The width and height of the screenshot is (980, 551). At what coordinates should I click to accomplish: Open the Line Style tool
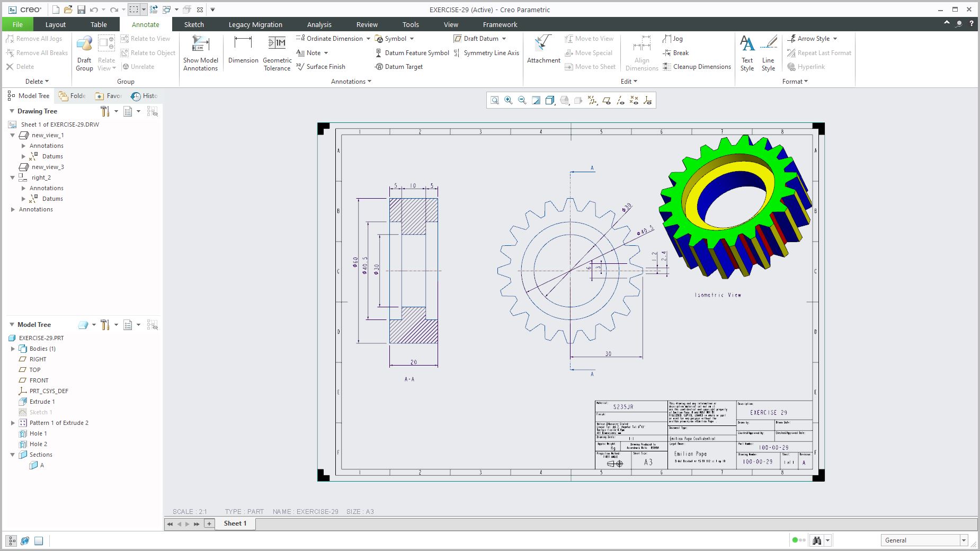768,53
